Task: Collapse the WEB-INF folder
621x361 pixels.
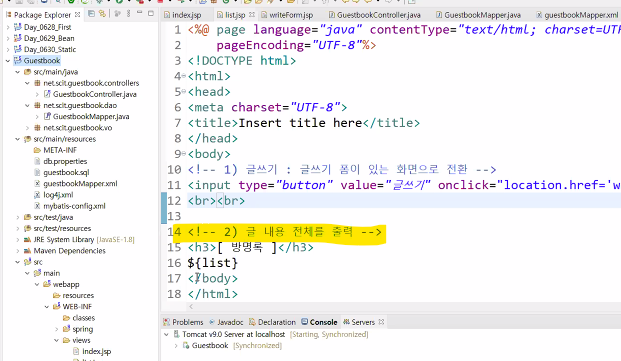Action: coord(47,307)
